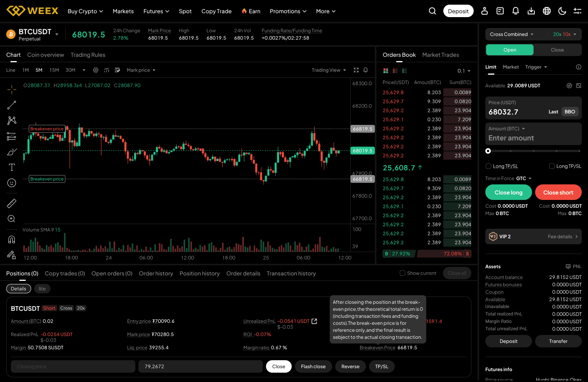
Task: Tick the Show current checkbox
Action: pyautogui.click(x=402, y=273)
